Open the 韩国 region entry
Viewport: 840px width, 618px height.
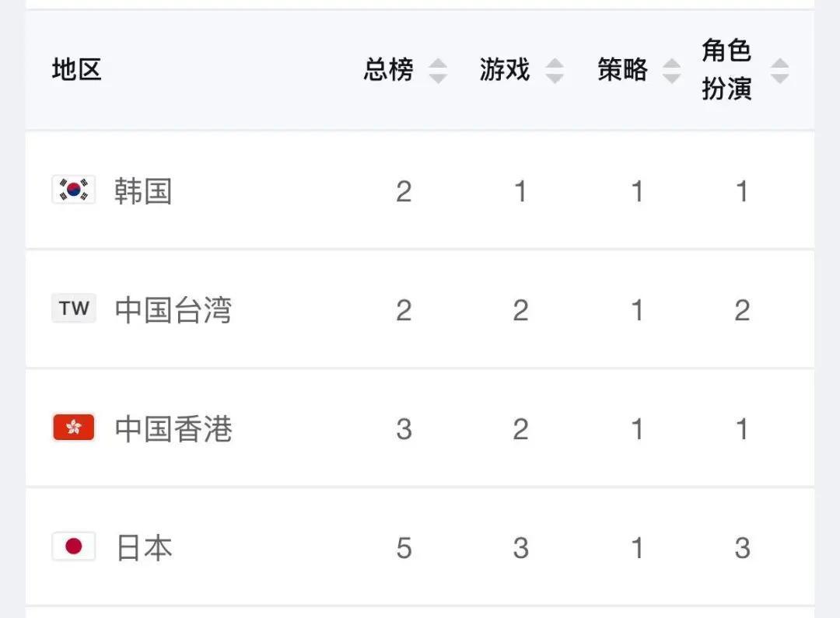coord(143,190)
